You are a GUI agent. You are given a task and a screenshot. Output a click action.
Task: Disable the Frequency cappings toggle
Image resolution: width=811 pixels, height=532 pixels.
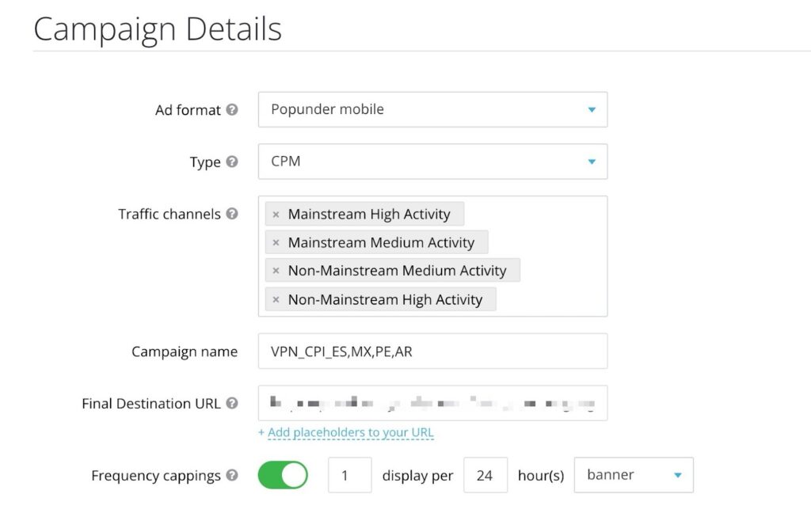pos(283,475)
